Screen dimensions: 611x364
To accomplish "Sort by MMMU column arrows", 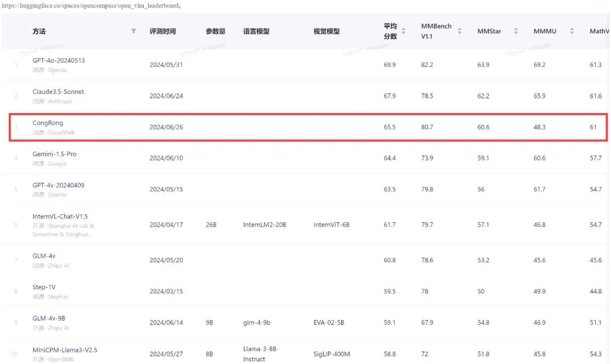I will 571,31.
